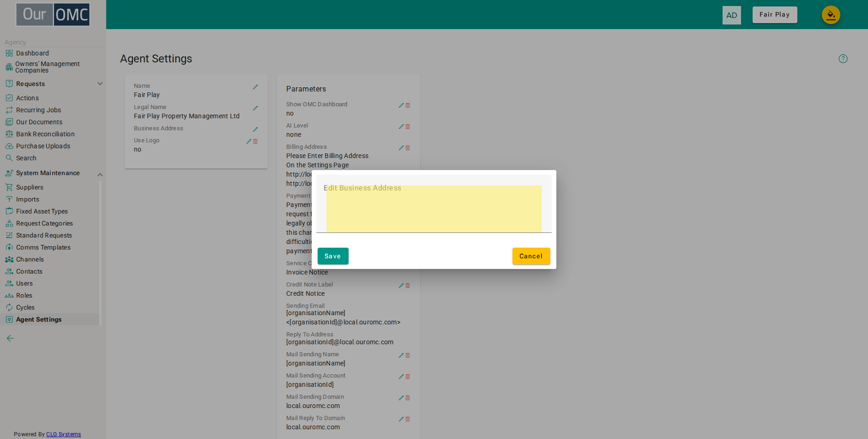The image size is (868, 439).
Task: Edit the Legal Name pencil icon
Action: pyautogui.click(x=255, y=108)
